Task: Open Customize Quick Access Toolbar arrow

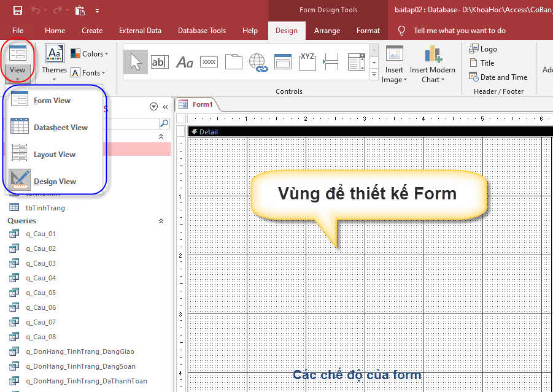Action: [x=97, y=11]
